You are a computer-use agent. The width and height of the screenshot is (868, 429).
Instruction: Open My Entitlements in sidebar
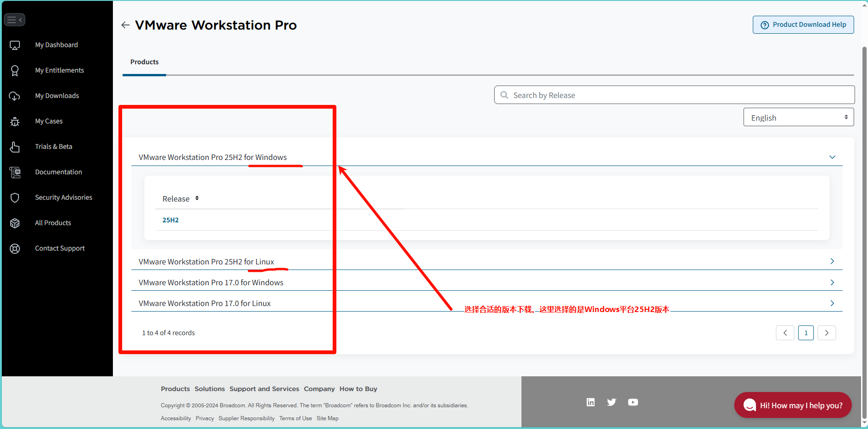click(x=60, y=70)
